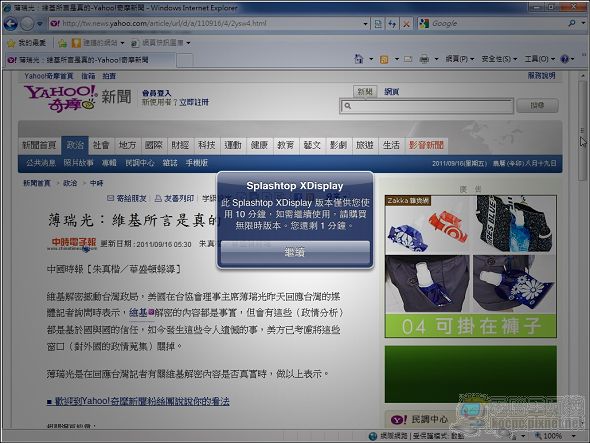Select the 社會 news category tab
590x443 pixels.
pos(101,145)
